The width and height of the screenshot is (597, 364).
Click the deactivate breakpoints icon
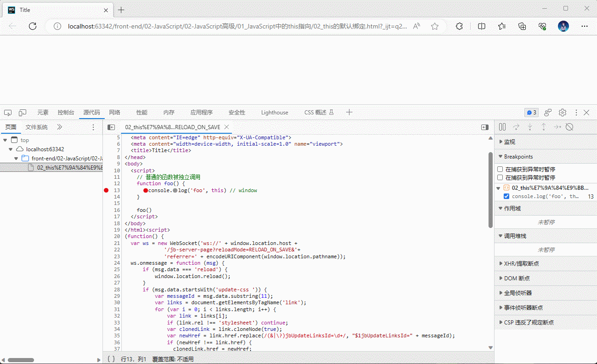point(569,127)
